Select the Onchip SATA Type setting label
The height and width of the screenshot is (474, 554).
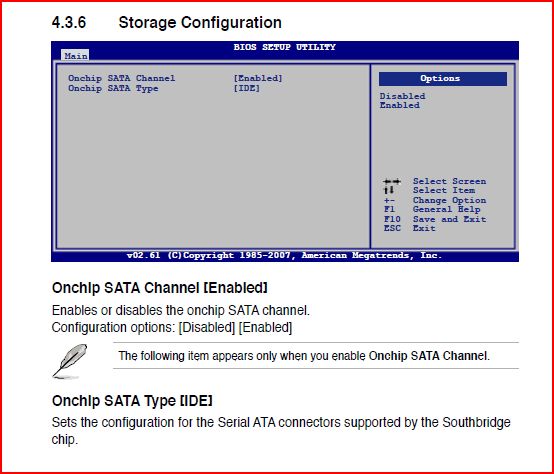(x=113, y=88)
